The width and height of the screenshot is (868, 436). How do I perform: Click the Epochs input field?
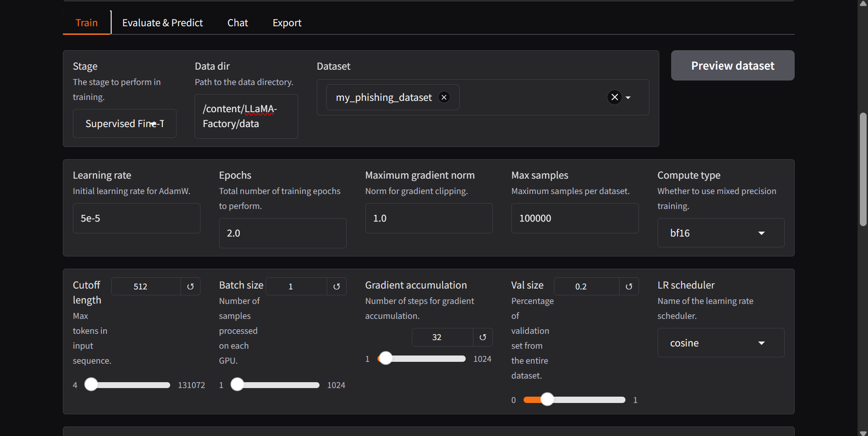click(283, 233)
